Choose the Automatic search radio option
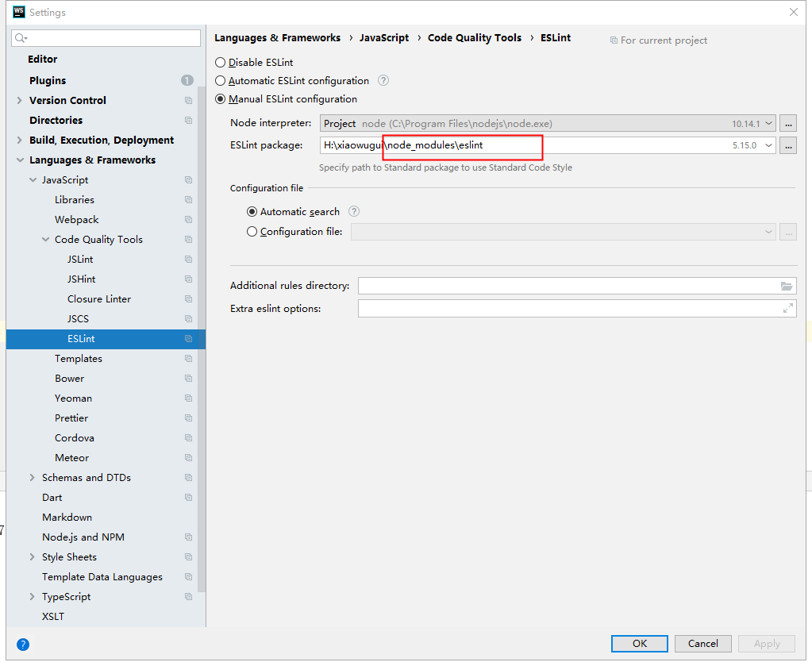This screenshot has height=666, width=812. point(252,212)
